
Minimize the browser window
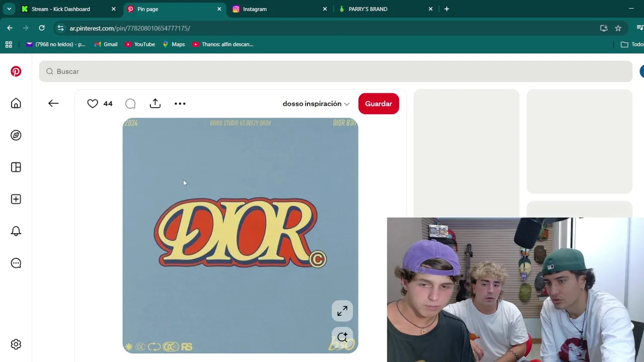(631, 9)
